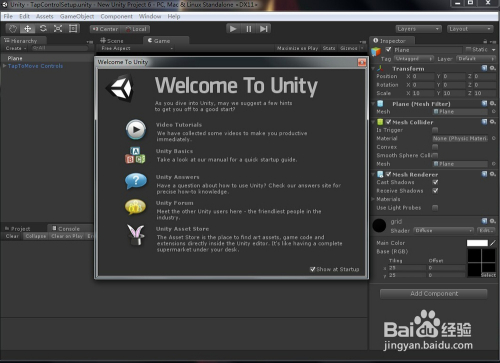500x363 pixels.
Task: Open the Tag dropdown showing Untagged
Action: (414, 59)
